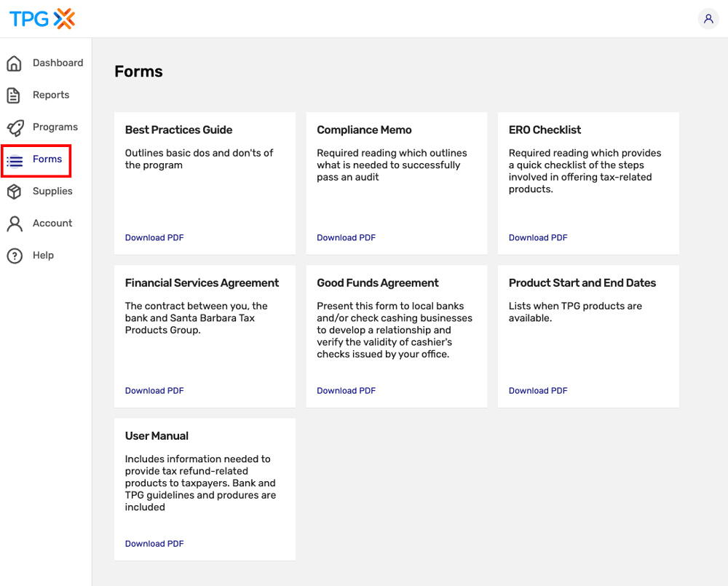
Task: Download the User Manual PDF
Action: click(154, 543)
